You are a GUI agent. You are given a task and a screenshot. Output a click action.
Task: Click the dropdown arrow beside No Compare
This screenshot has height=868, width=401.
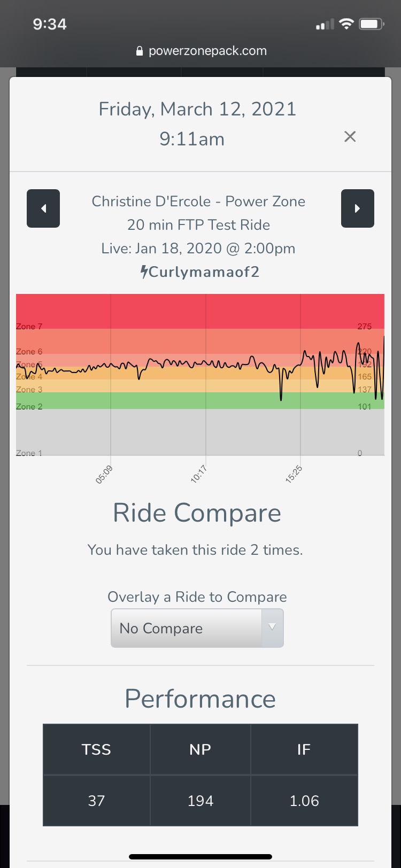272,627
